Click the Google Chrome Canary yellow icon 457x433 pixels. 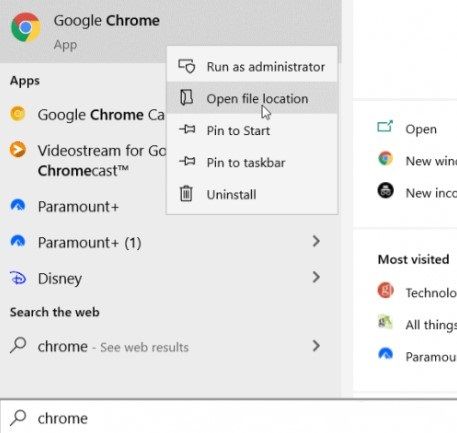18,114
